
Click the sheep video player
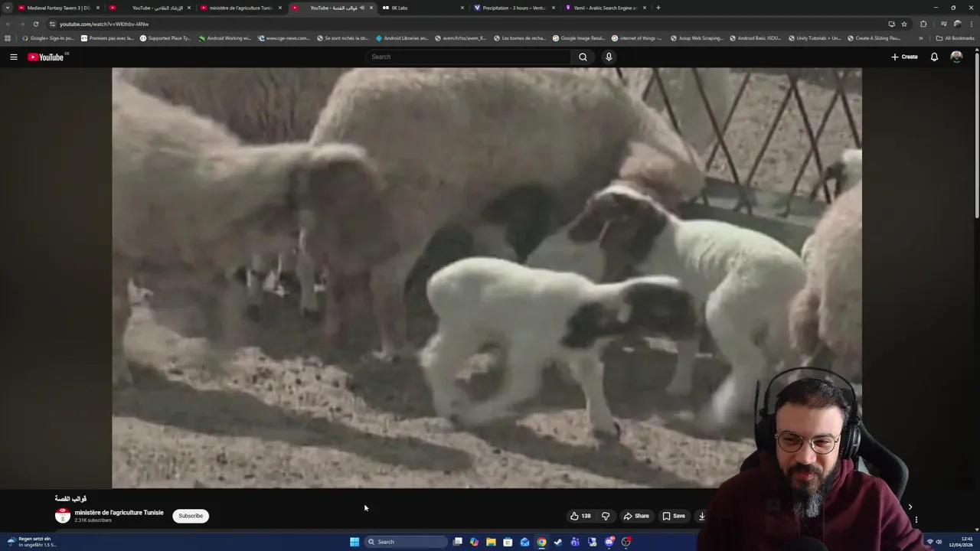point(487,278)
